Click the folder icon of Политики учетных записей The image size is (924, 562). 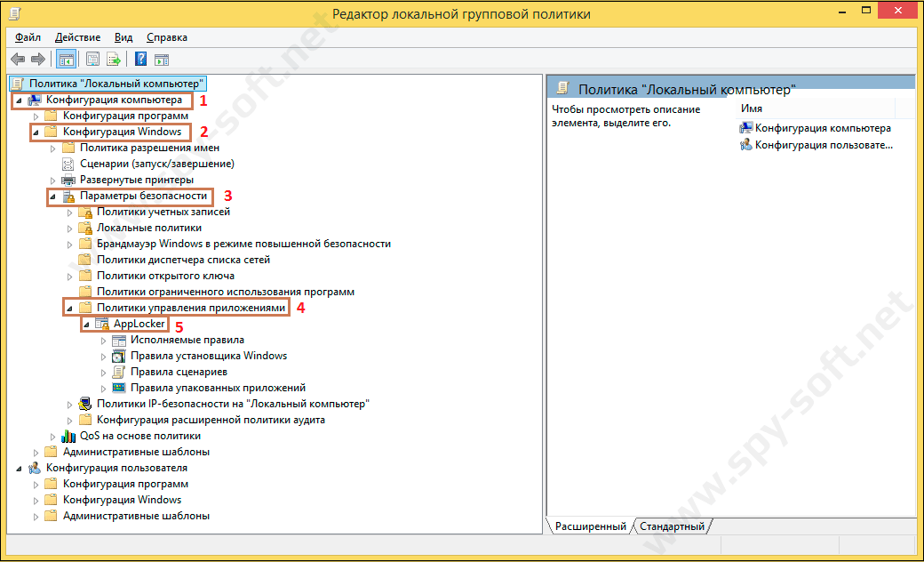coord(85,212)
